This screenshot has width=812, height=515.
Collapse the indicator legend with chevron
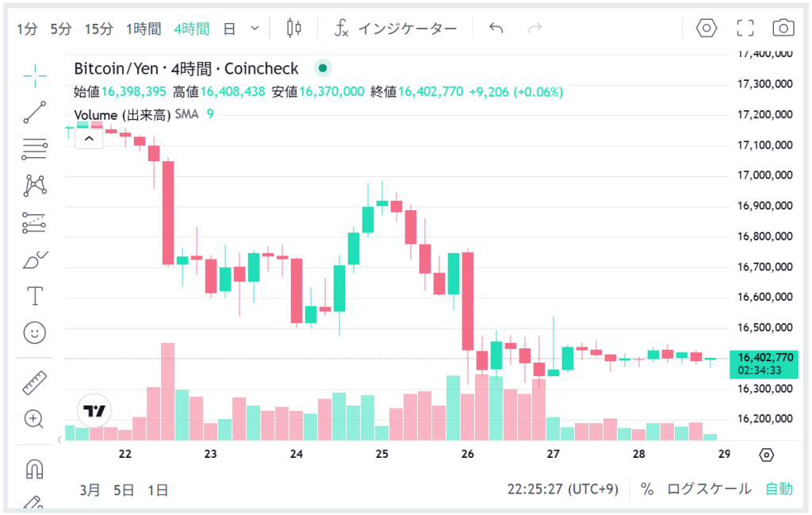(89, 139)
